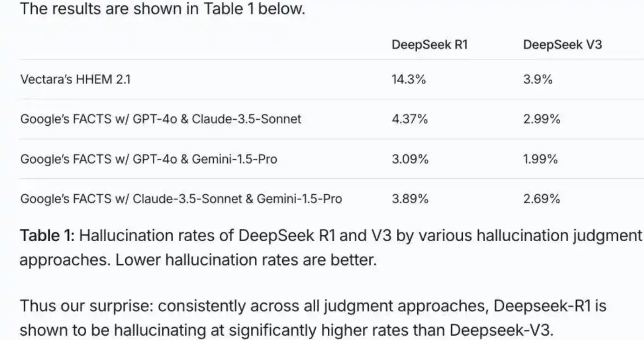
Task: Click the 3.9% cell for DeepSeek V3
Action: tap(538, 79)
